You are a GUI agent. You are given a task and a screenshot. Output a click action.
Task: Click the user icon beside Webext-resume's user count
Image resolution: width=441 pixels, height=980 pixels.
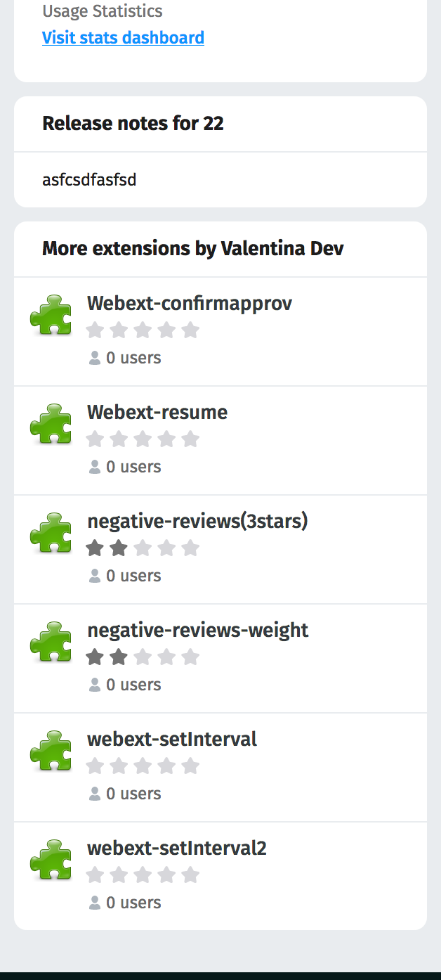(94, 466)
